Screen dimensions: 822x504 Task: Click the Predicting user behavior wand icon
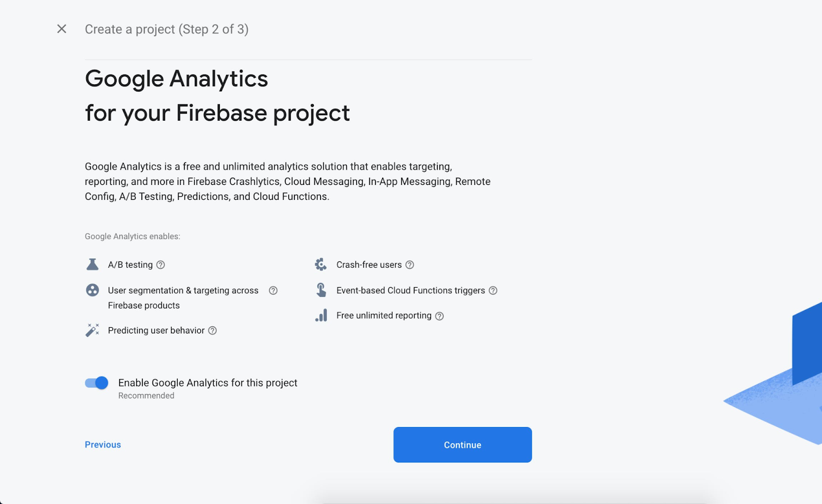[92, 330]
